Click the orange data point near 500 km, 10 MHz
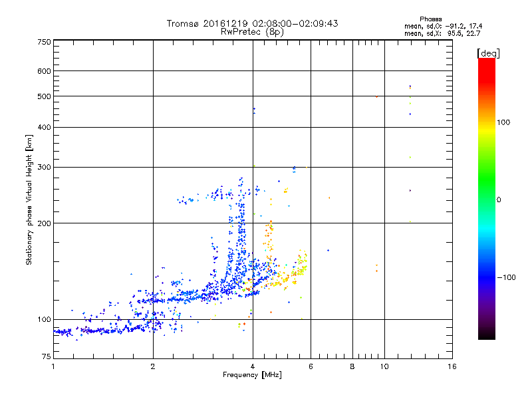532x399 pixels. coord(376,96)
